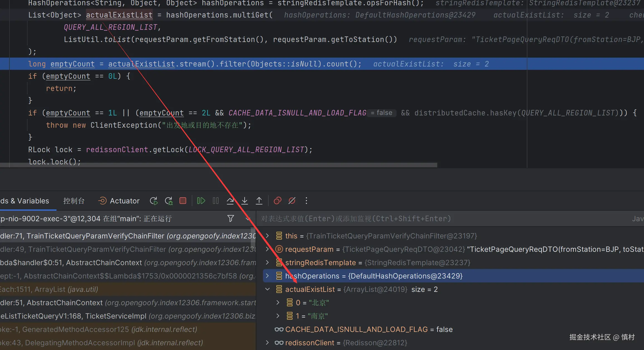Expand the redissonClient variable node
This screenshot has height=350, width=644.
pyautogui.click(x=267, y=343)
